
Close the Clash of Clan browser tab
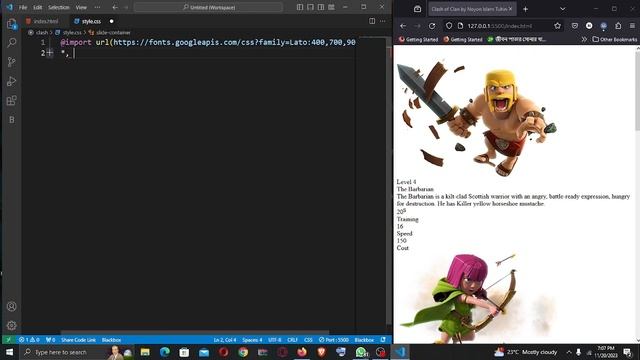pos(510,9)
